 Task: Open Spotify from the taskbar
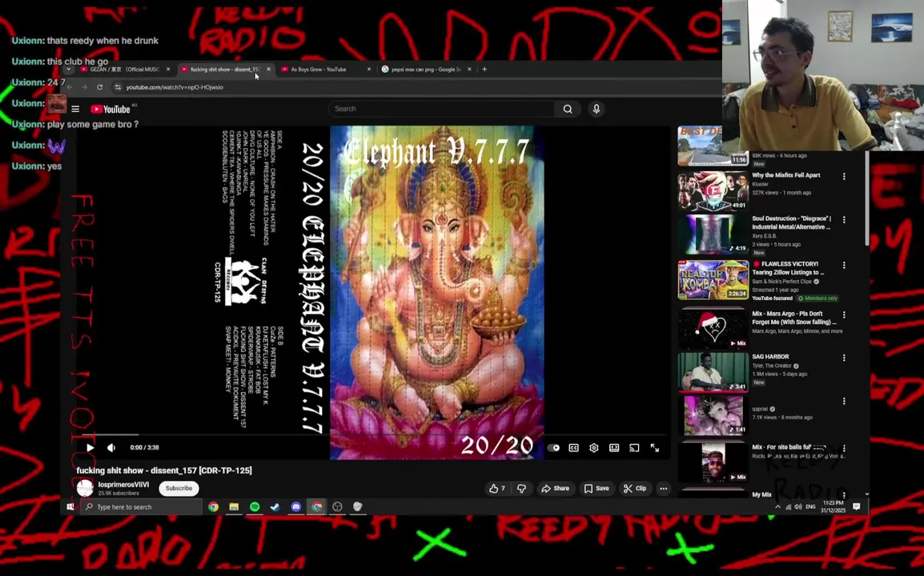coord(255,506)
